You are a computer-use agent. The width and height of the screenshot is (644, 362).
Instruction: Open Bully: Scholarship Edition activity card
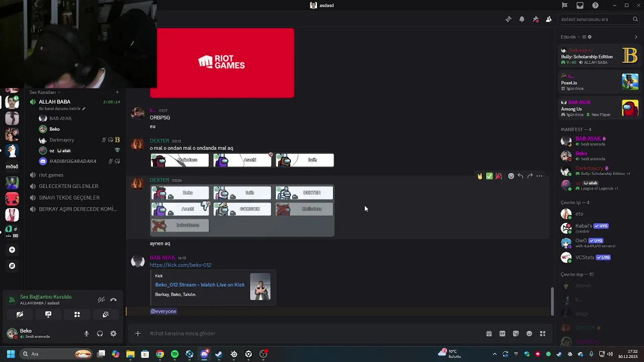pos(600,56)
